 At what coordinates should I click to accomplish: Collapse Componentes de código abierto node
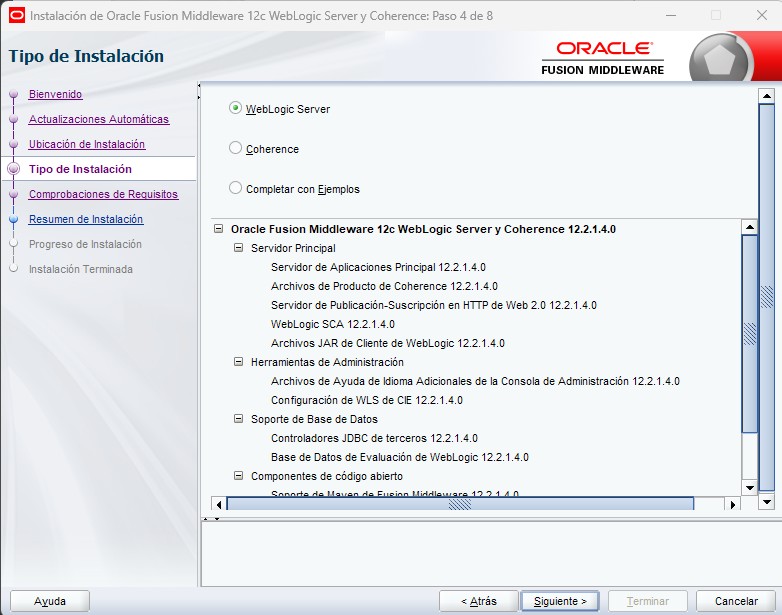238,475
